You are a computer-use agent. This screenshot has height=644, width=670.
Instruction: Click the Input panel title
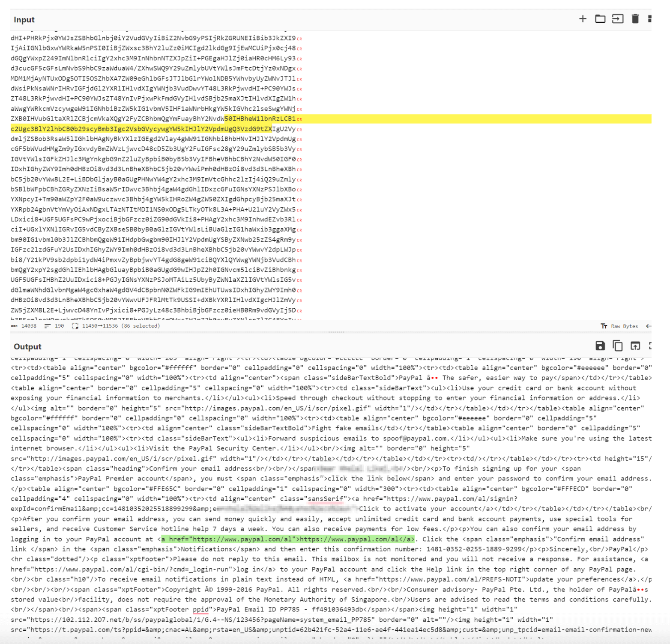24,20
